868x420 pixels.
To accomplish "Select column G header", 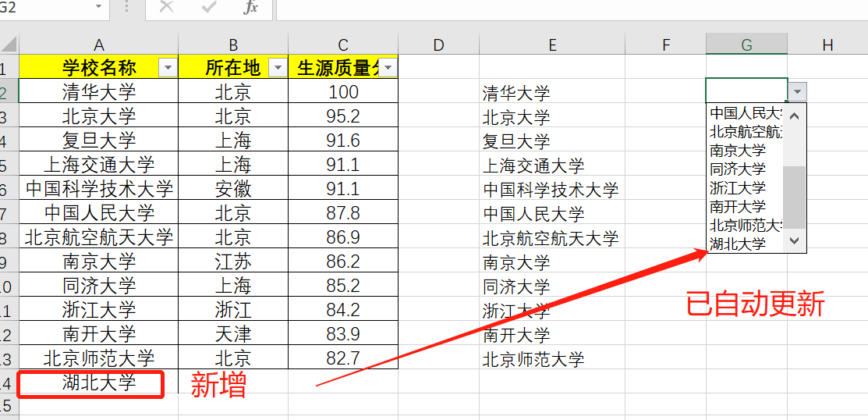I will click(747, 44).
